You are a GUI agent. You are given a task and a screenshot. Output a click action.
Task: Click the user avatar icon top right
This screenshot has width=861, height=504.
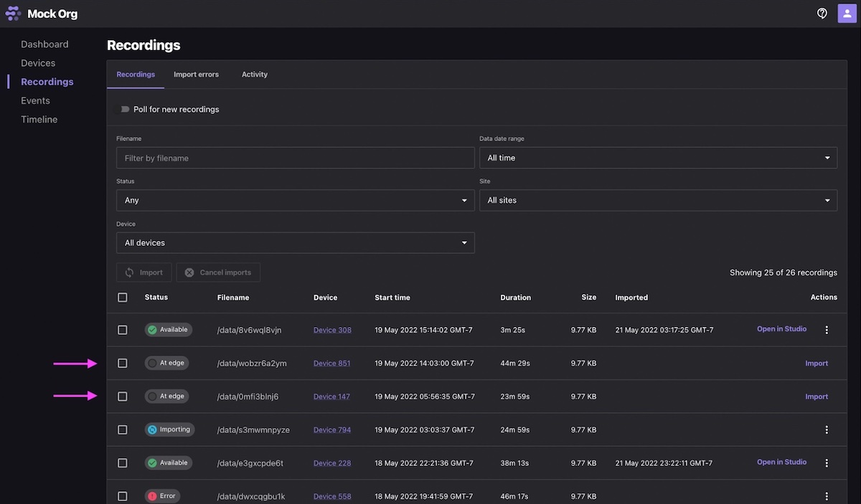click(847, 13)
